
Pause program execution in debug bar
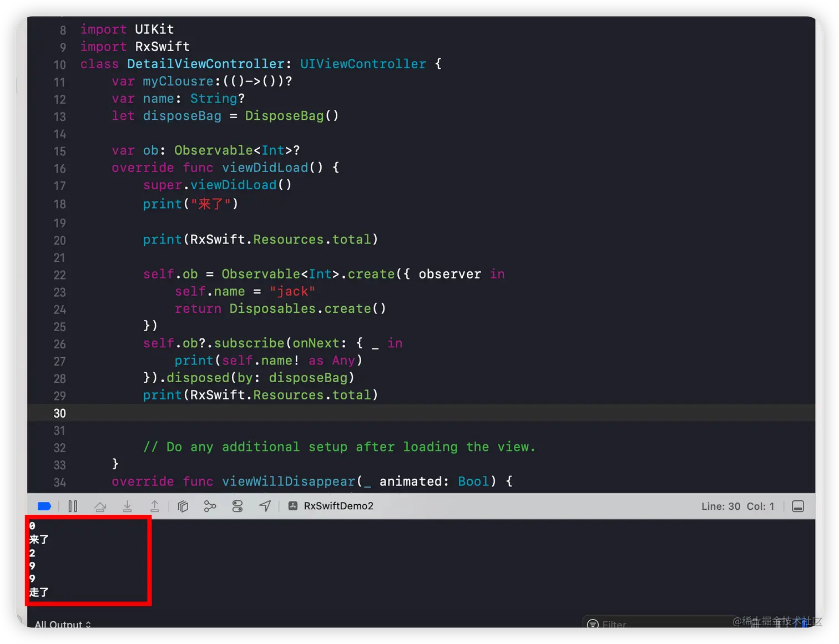click(73, 506)
